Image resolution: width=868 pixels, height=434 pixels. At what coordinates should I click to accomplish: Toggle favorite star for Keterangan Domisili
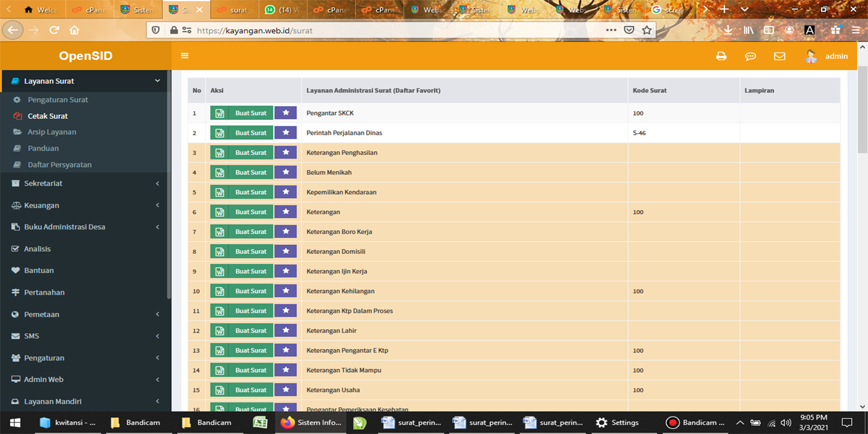tap(285, 251)
